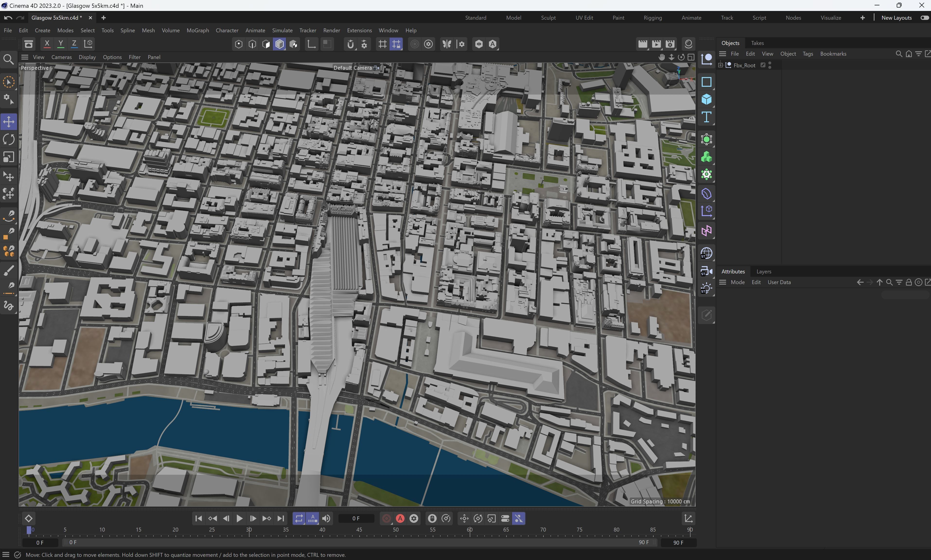Click the Text spline tool icon
Screen dimensions: 931x560
707,117
